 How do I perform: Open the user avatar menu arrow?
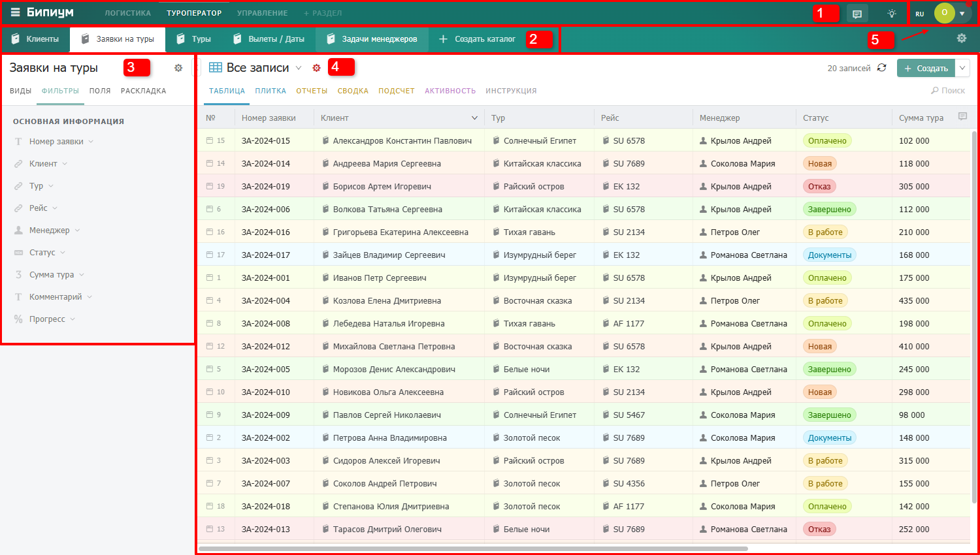point(962,14)
